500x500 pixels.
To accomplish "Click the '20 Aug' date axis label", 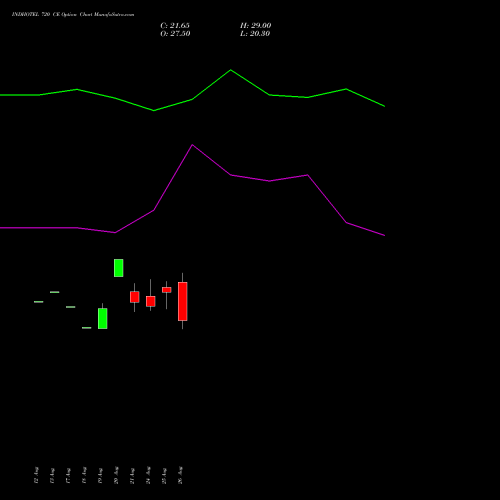I will pos(116,475).
